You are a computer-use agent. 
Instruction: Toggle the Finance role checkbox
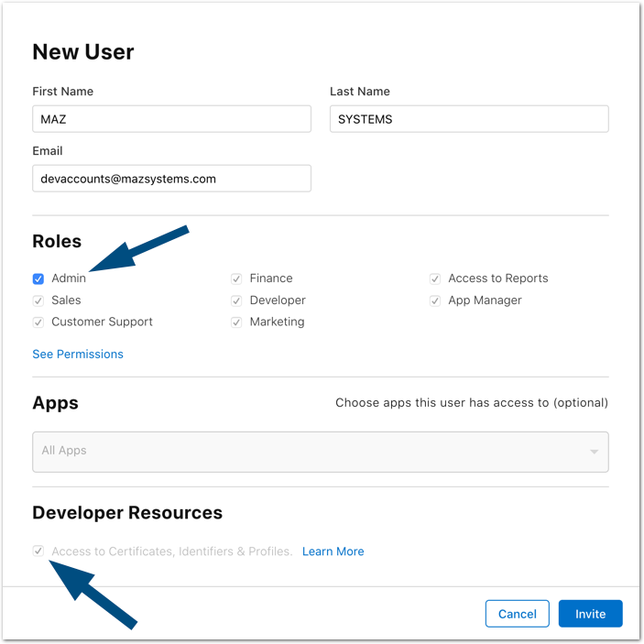click(x=236, y=278)
